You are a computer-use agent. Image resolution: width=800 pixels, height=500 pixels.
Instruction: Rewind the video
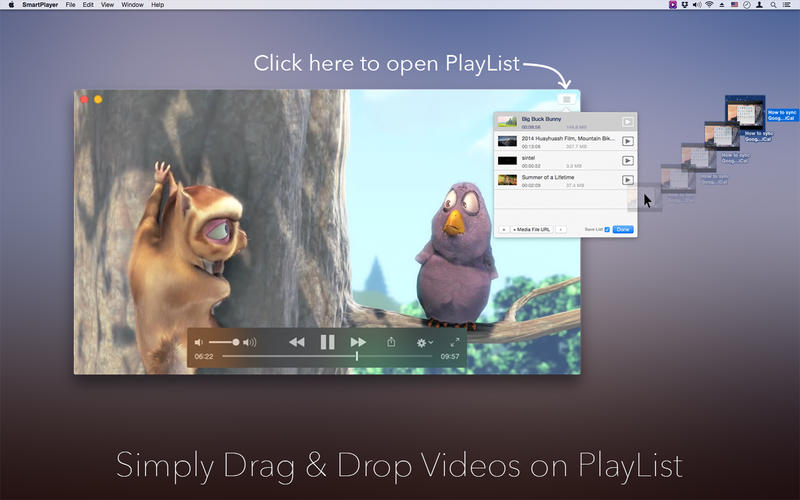point(296,342)
